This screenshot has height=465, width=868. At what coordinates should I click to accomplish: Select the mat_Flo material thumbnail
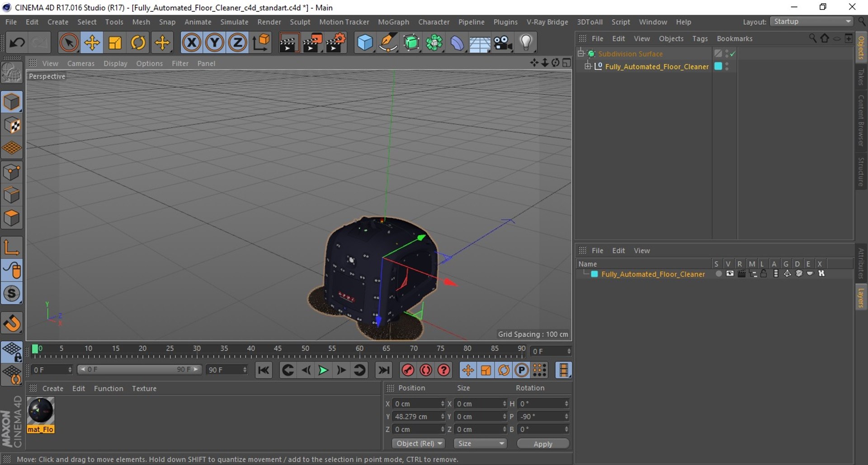point(41,411)
